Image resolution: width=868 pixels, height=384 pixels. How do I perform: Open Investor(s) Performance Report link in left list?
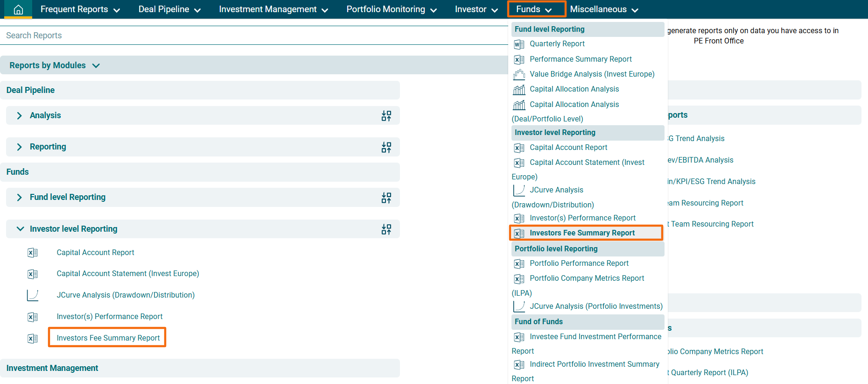point(110,317)
